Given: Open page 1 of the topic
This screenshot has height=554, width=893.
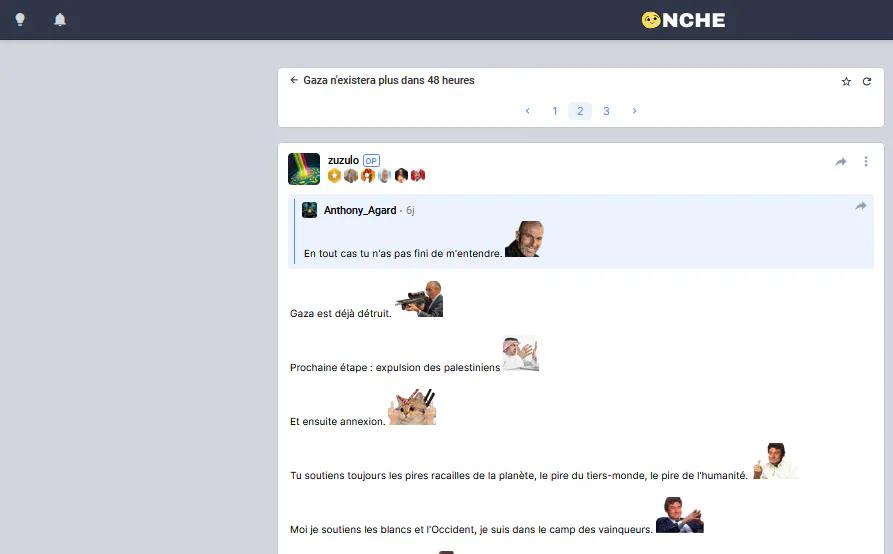Looking at the screenshot, I should point(555,111).
